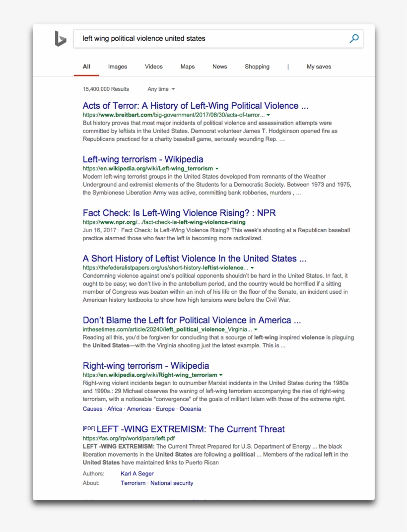Expand the Breitbart URL dropdown arrow
Viewport: 407px width, 532px height.
pos(268,115)
